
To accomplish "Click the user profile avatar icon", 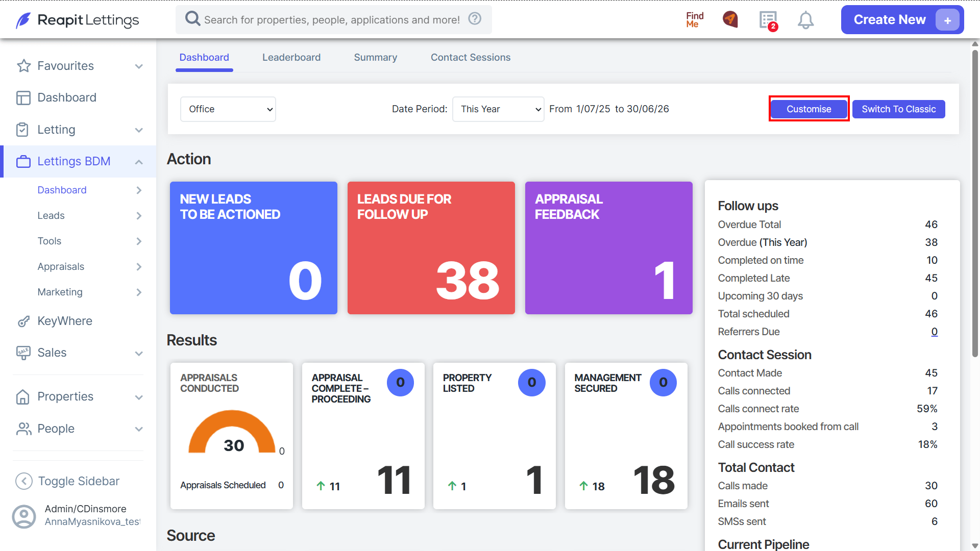I will pyautogui.click(x=24, y=516).
